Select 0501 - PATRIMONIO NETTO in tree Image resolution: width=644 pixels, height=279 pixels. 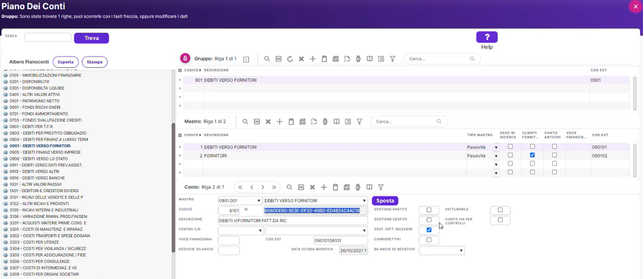click(x=34, y=101)
